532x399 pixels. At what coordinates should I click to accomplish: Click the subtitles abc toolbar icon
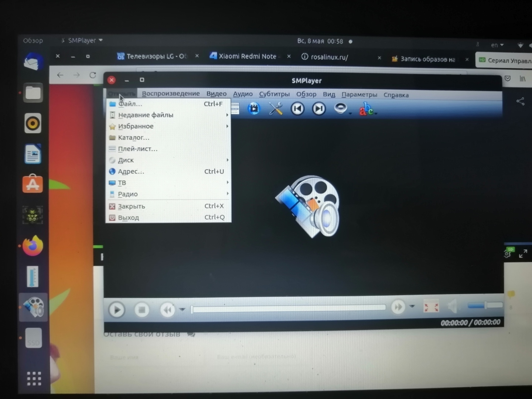pyautogui.click(x=366, y=109)
